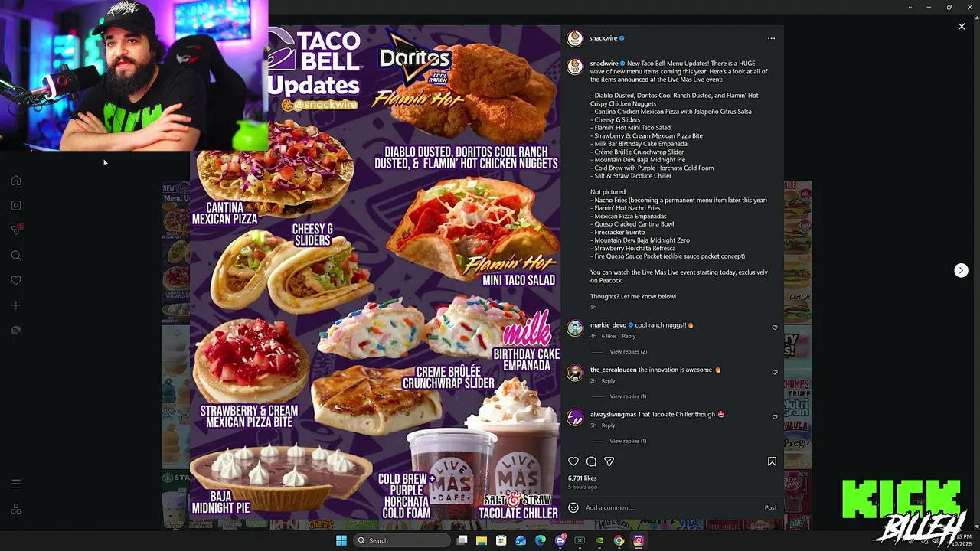The height and width of the screenshot is (551, 980).
Task: Reply to markie_devo's comment
Action: click(x=629, y=336)
